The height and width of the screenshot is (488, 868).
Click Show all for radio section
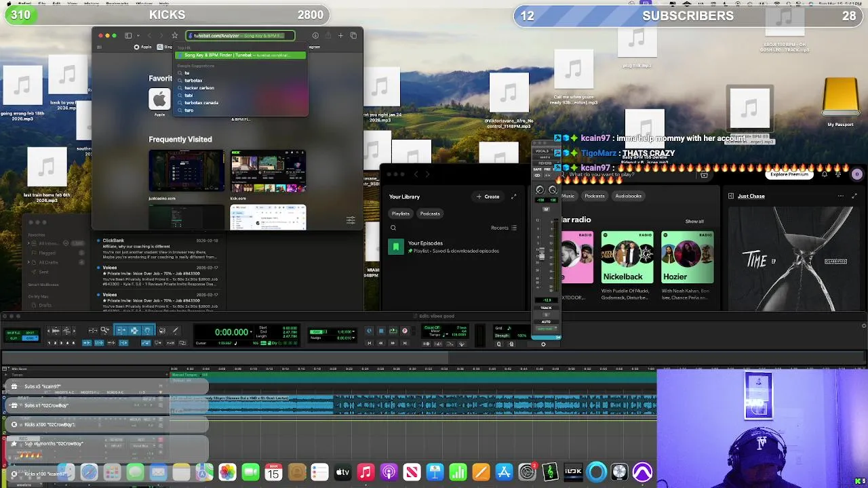pos(694,222)
